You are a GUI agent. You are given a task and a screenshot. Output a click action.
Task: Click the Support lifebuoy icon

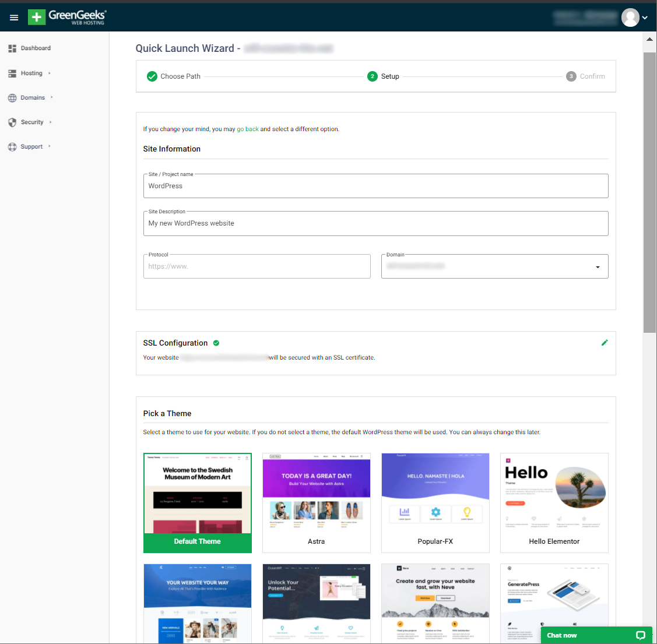tap(12, 147)
